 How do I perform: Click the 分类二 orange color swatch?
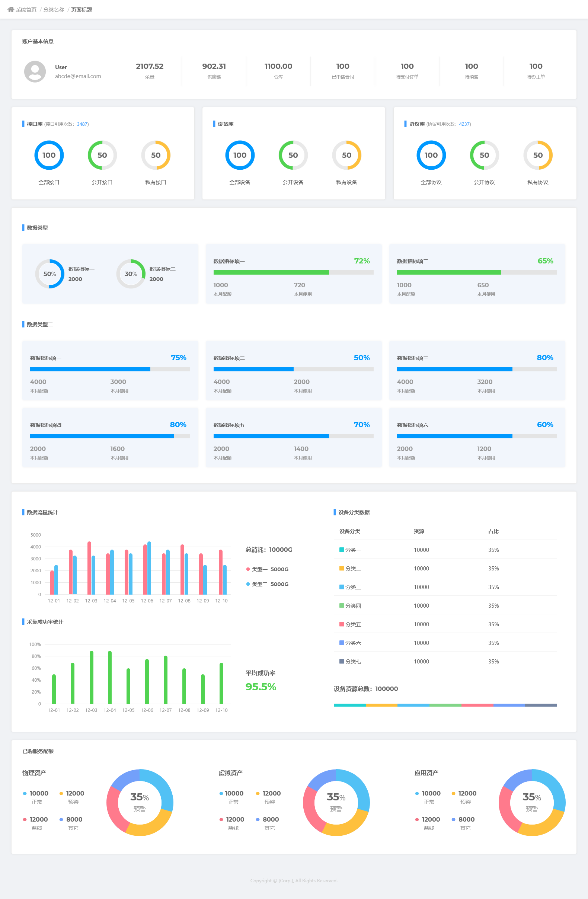click(x=342, y=568)
